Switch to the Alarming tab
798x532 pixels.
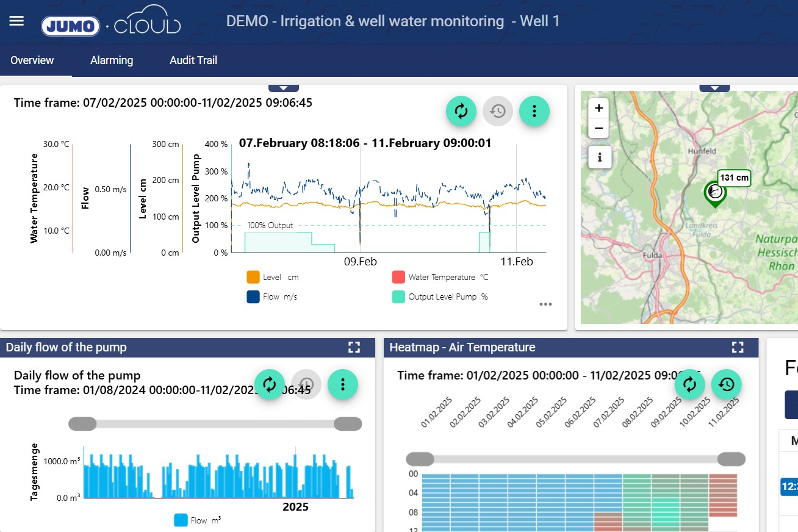click(x=112, y=60)
